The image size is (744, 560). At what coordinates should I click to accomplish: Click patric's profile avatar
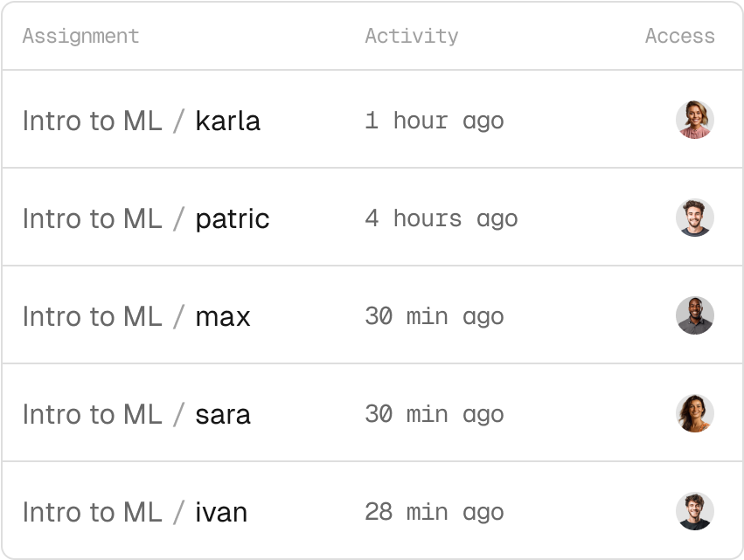695,218
